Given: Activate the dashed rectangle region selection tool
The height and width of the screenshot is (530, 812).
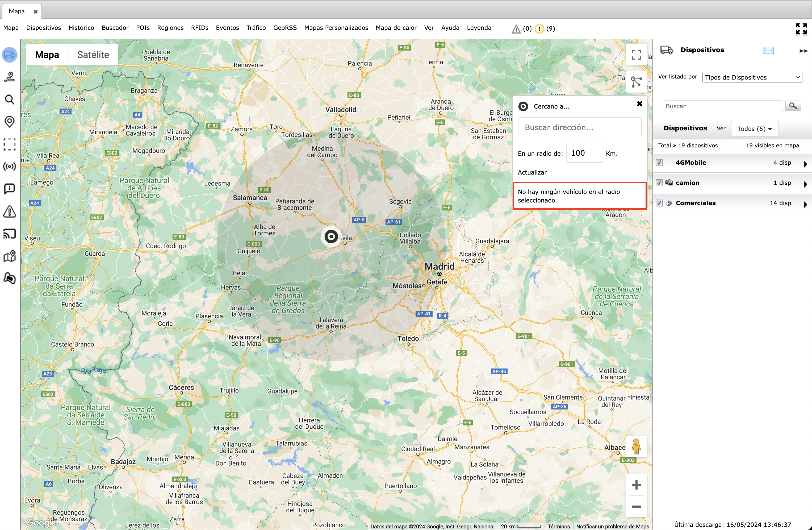Looking at the screenshot, I should (10, 144).
